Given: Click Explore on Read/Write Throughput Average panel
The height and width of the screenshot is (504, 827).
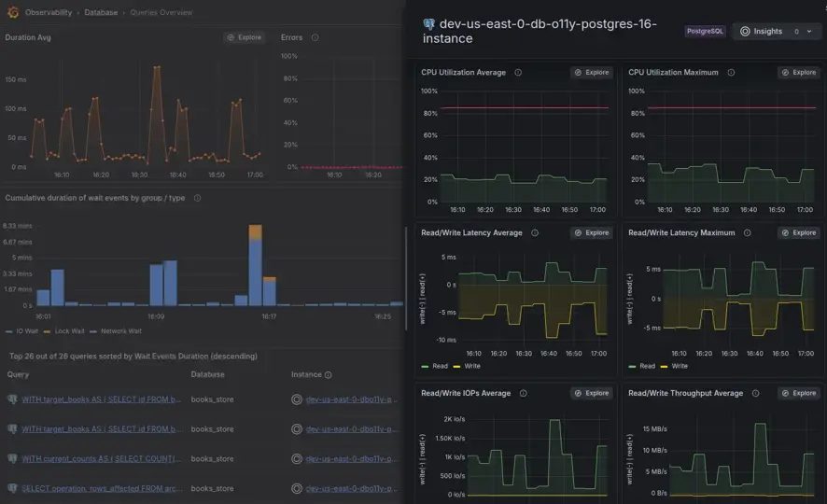Looking at the screenshot, I should (799, 393).
